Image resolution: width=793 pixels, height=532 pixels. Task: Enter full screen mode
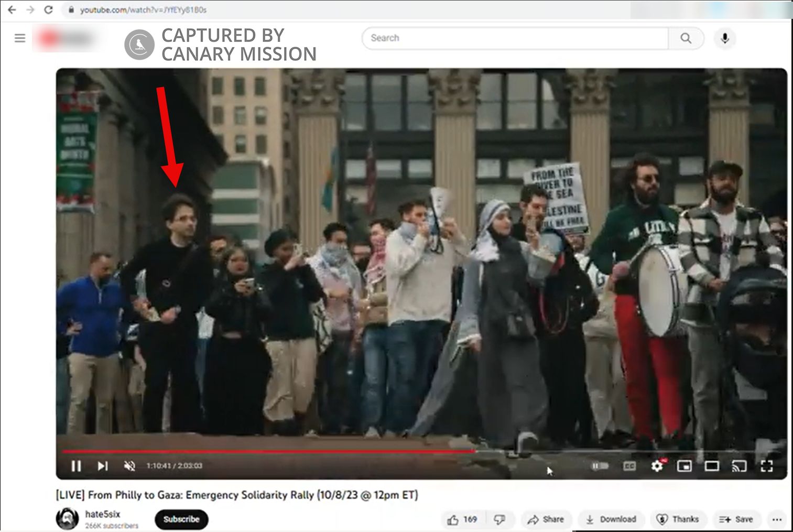(x=766, y=466)
